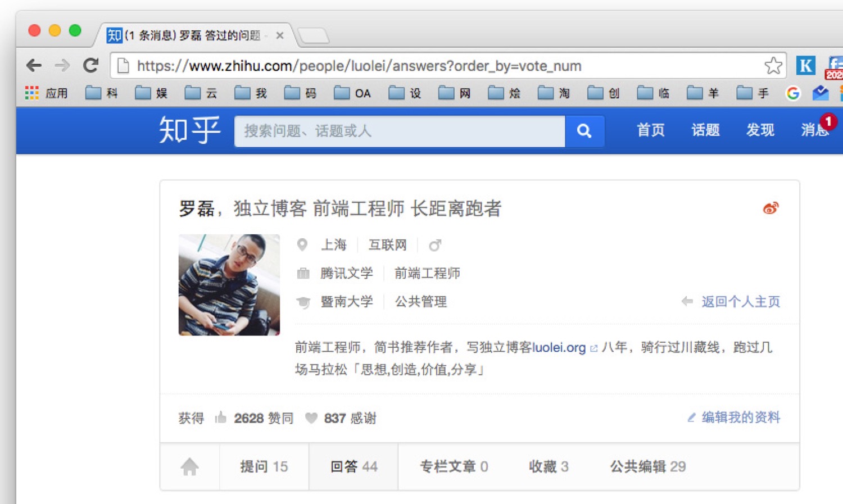Click the home icon in profile tabs
This screenshot has height=504, width=843.
[x=189, y=466]
